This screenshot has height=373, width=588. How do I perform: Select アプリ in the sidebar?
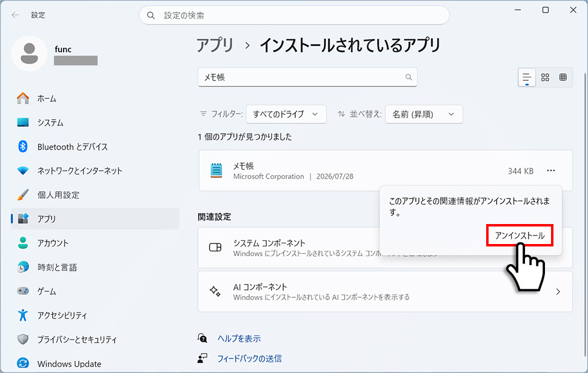95,219
